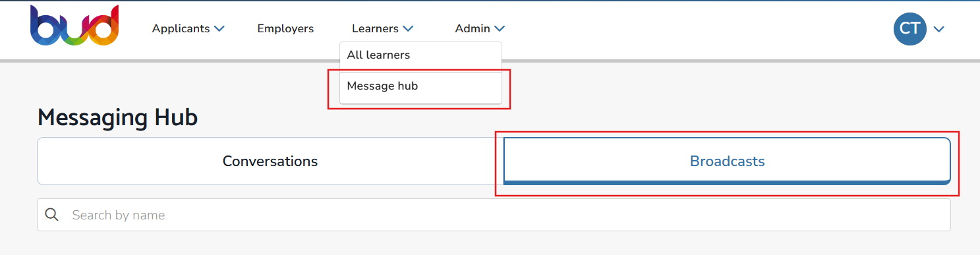The image size is (980, 255).
Task: Expand the chevron beside Admin
Action: coord(500,29)
